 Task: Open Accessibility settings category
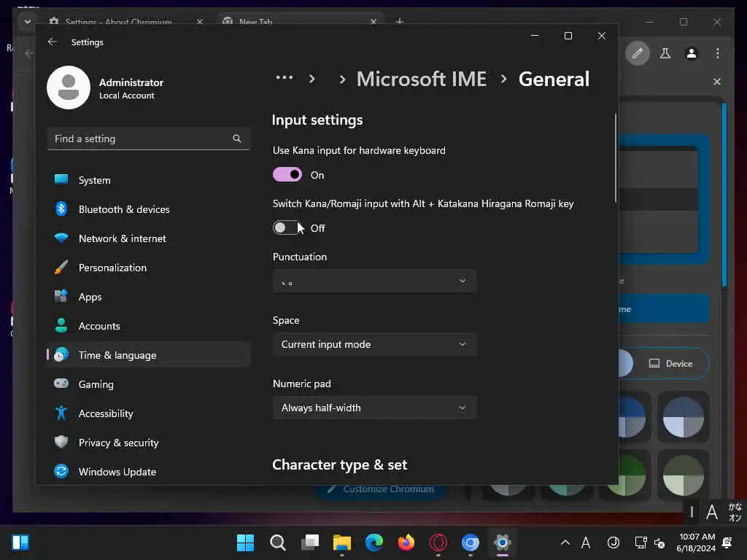tap(149, 413)
